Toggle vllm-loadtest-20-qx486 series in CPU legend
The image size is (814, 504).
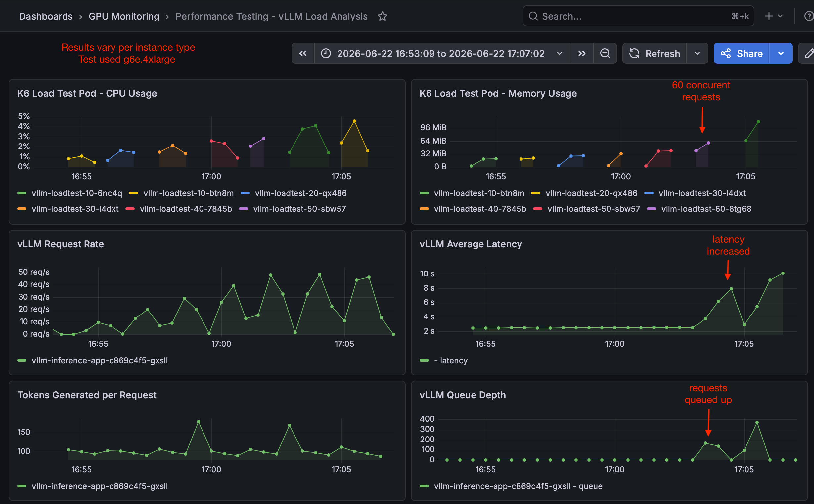301,193
